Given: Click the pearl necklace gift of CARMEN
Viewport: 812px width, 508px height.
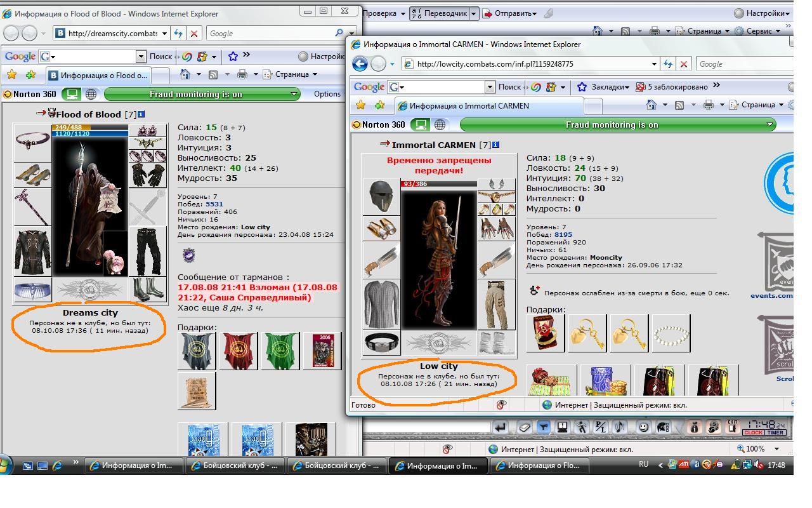Looking at the screenshot, I should tap(671, 334).
